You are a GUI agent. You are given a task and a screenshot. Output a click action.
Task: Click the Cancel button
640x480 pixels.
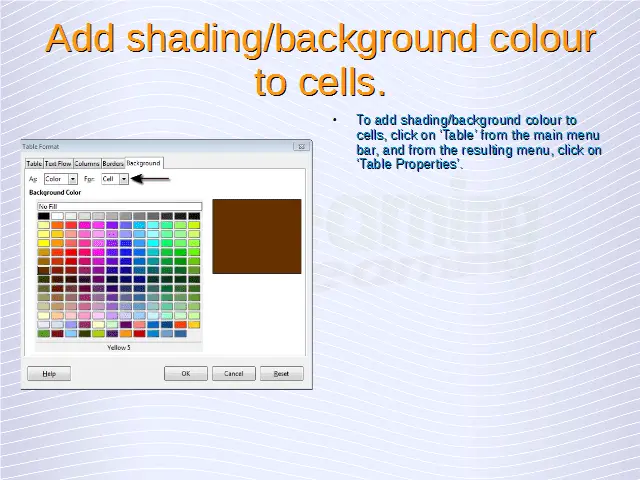[x=233, y=373]
